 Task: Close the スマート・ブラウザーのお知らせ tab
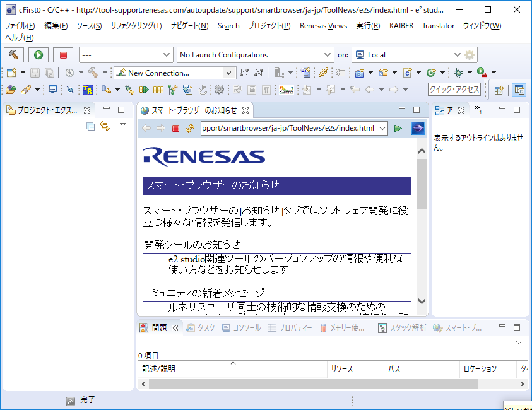[245, 110]
